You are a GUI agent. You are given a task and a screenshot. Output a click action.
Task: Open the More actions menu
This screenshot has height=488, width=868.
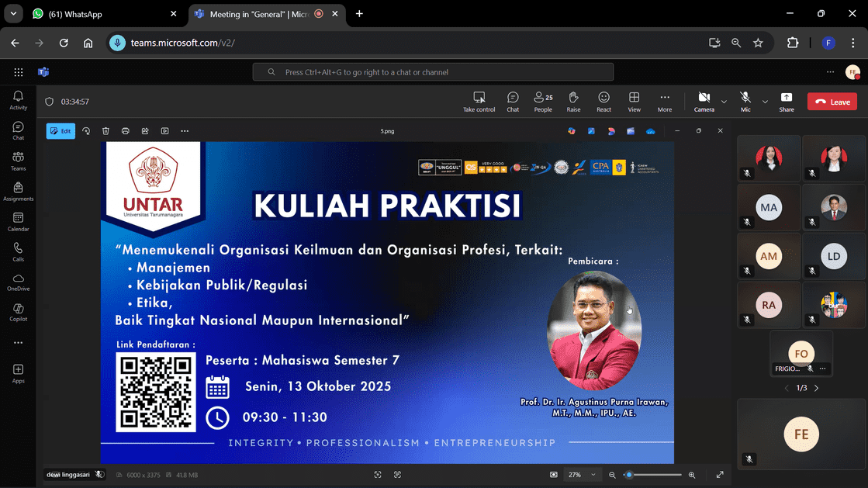click(x=665, y=101)
